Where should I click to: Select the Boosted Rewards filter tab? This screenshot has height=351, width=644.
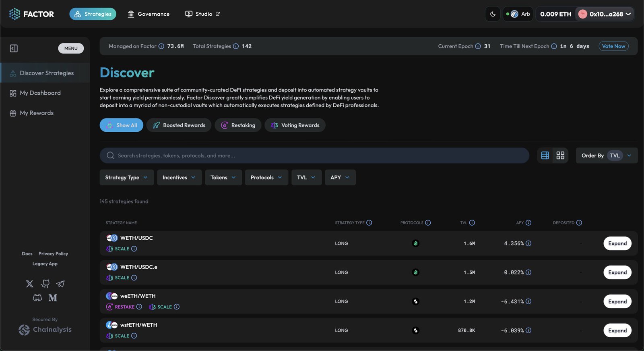pyautogui.click(x=179, y=125)
